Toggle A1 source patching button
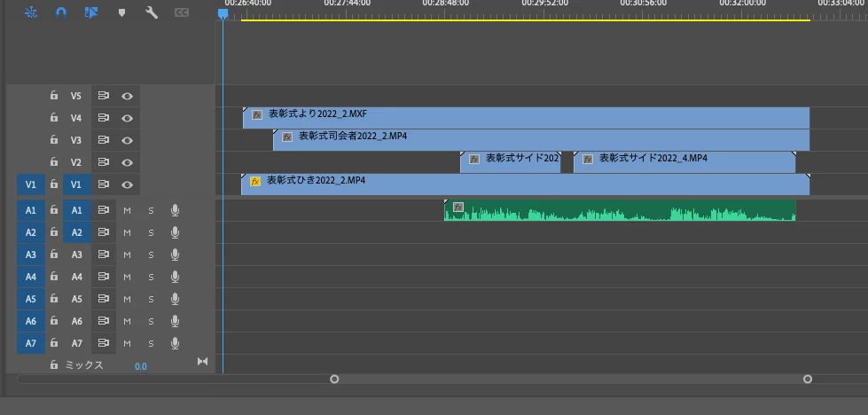Image resolution: width=868 pixels, height=415 pixels. pos(31,210)
